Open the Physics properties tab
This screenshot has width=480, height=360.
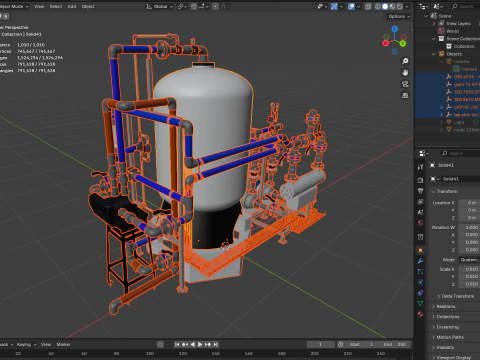pyautogui.click(x=420, y=282)
